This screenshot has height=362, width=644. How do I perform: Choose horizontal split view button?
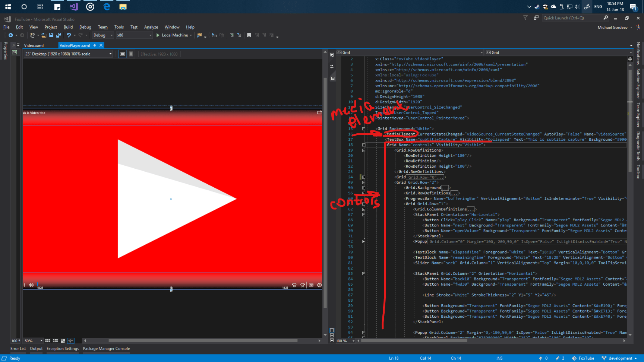coord(332,335)
